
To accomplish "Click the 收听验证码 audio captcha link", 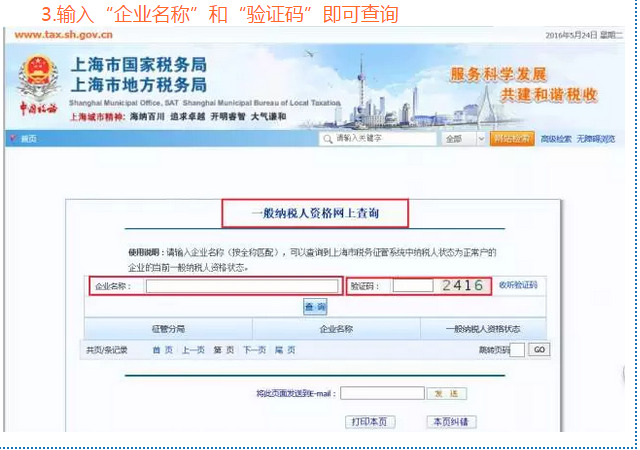I will click(518, 285).
